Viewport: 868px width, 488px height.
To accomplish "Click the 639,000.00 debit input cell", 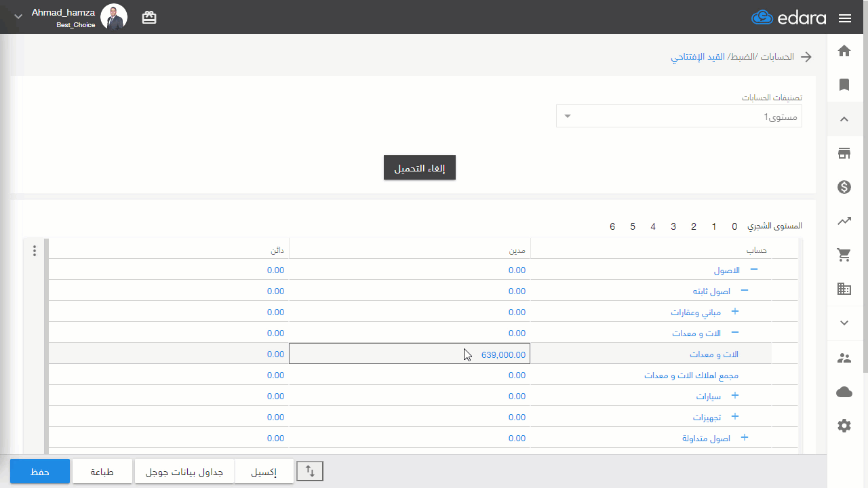I will click(x=410, y=354).
